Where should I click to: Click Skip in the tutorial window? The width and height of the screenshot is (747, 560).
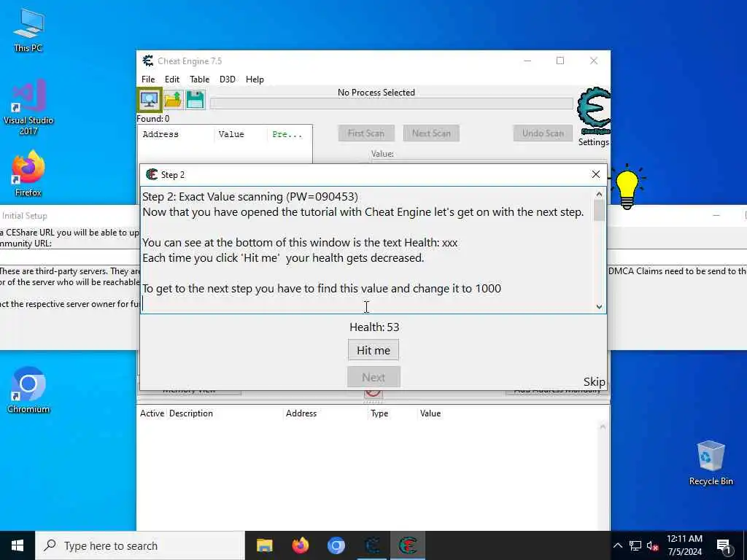(x=594, y=381)
